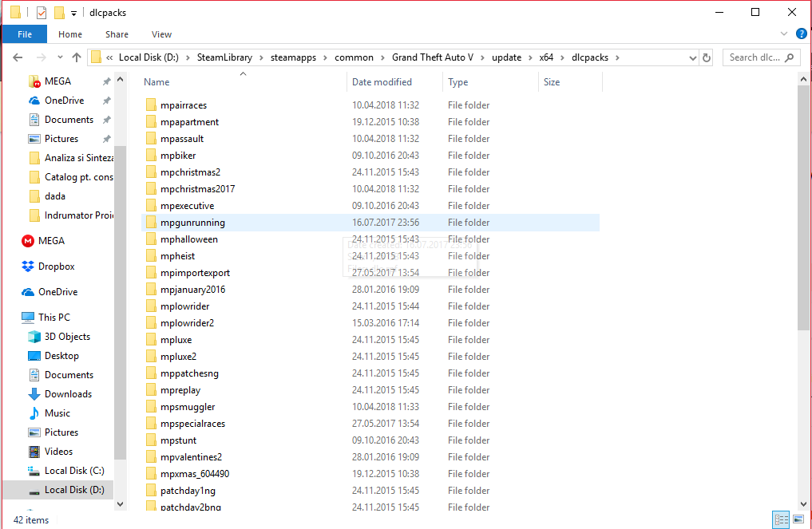The height and width of the screenshot is (529, 812).
Task: Open the Quick Access Toolbar customization dropdown
Action: coord(74,12)
